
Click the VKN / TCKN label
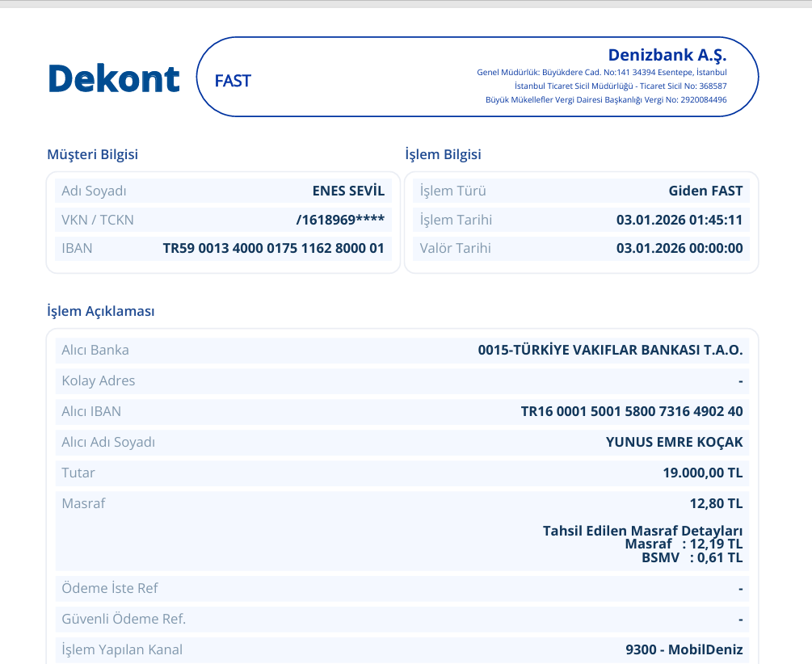pyautogui.click(x=97, y=220)
